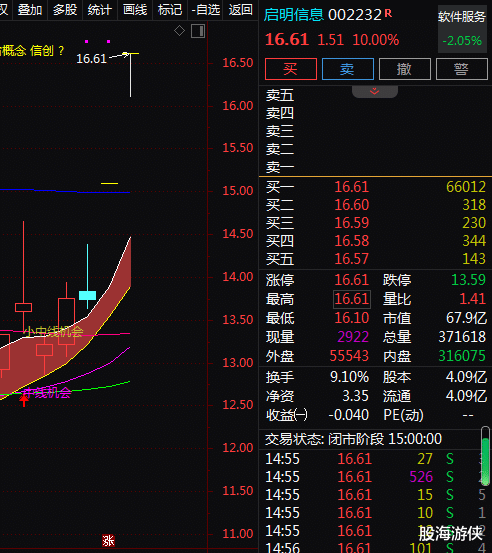The height and width of the screenshot is (553, 492).
Task: Click the red up-arrow signal on chart
Action: coord(24,401)
